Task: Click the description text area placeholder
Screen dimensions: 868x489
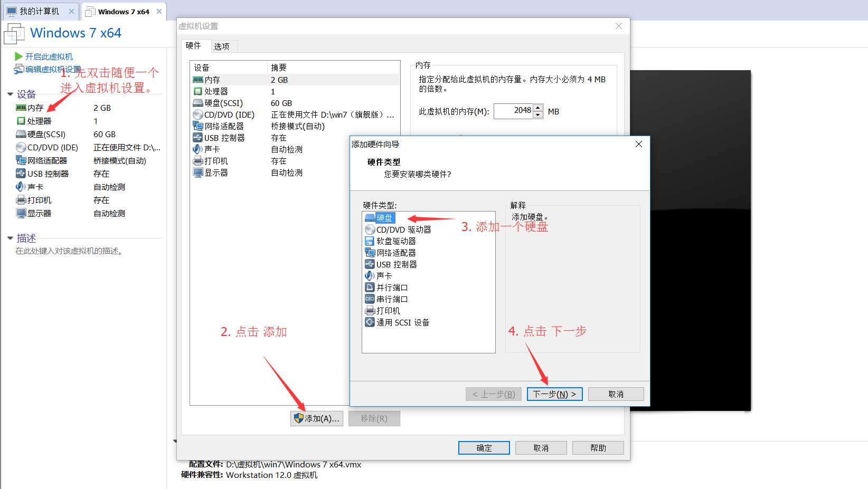Action: (x=69, y=251)
